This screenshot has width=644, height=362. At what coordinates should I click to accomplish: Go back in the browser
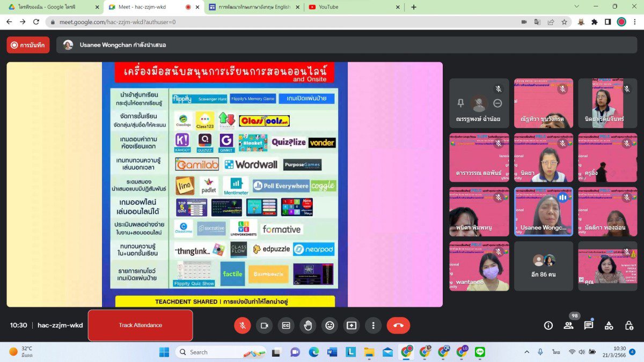coord(9,22)
